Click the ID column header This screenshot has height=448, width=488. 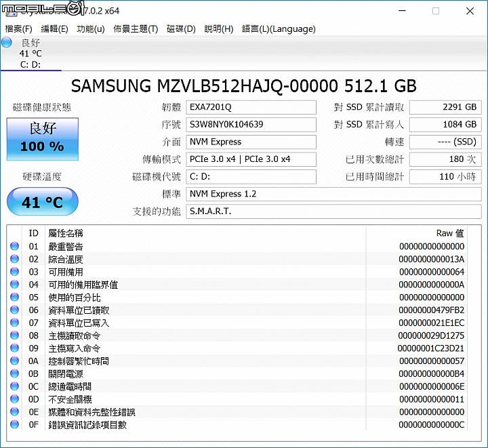[34, 233]
